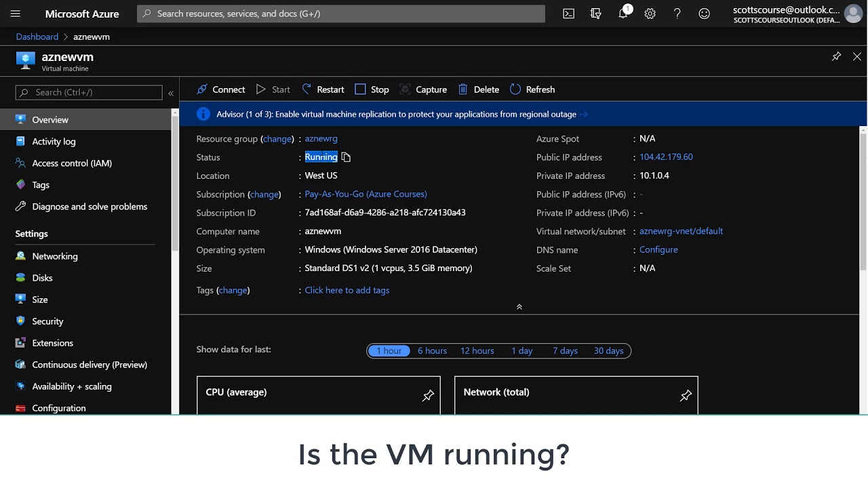Viewport: 868px width, 488px height.
Task: Open the hamburger portal menu
Action: click(16, 14)
